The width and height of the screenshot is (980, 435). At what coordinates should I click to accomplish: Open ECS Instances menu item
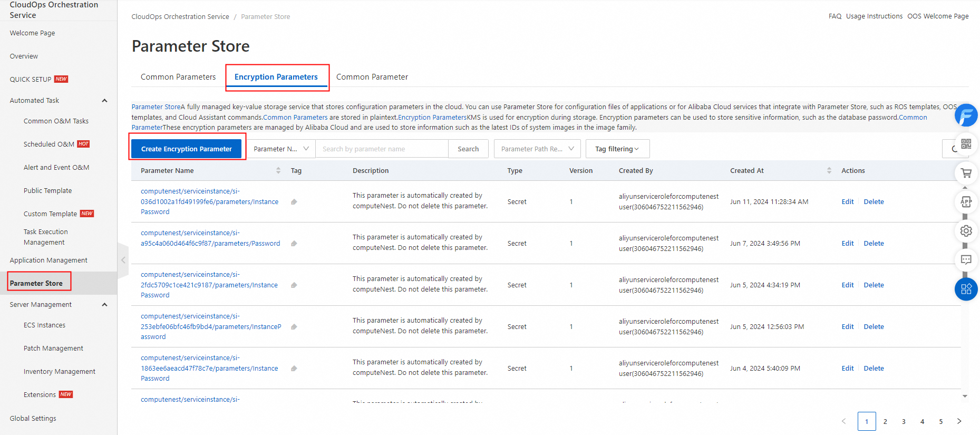pyautogui.click(x=44, y=325)
